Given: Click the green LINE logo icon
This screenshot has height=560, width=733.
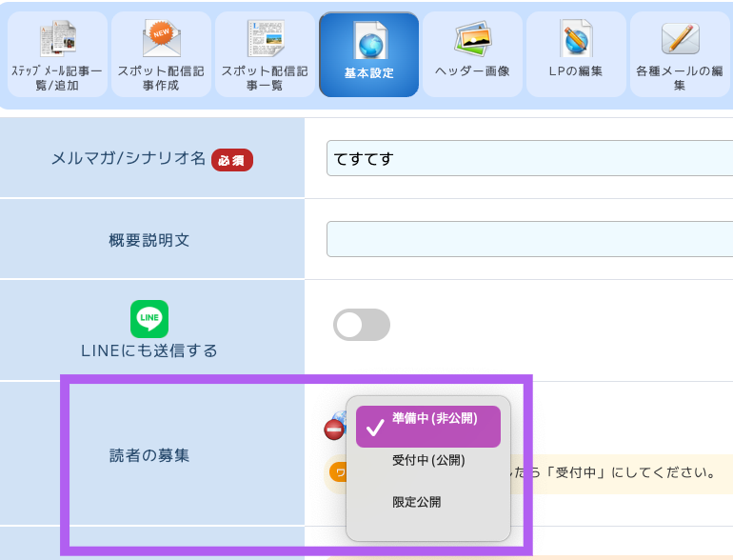Looking at the screenshot, I should point(149,318).
